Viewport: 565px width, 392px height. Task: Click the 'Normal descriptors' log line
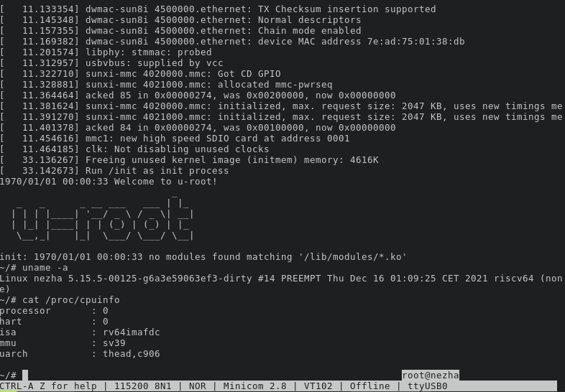tap(180, 20)
